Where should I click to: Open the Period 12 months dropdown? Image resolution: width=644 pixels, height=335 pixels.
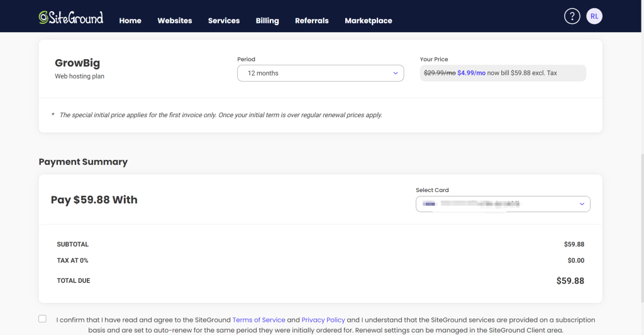320,73
